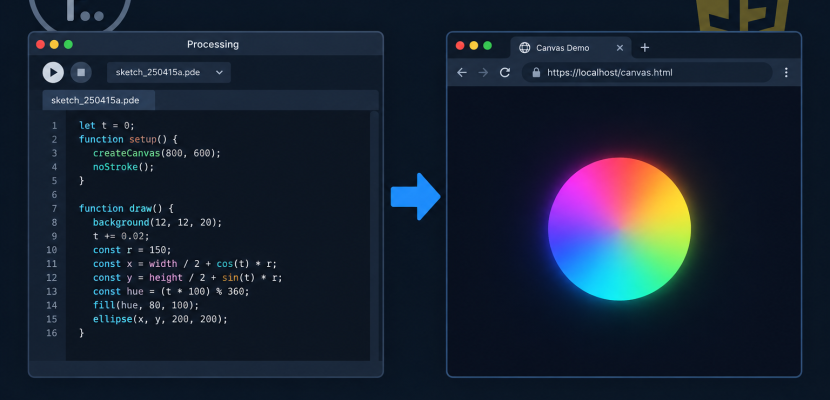Open a new browser tab
The image size is (830, 400).
click(x=644, y=48)
